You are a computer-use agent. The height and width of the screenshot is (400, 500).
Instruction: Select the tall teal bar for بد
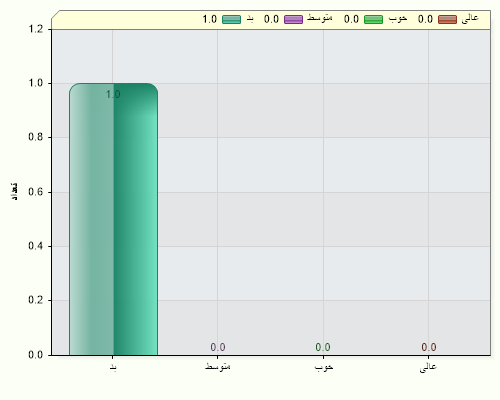113,219
